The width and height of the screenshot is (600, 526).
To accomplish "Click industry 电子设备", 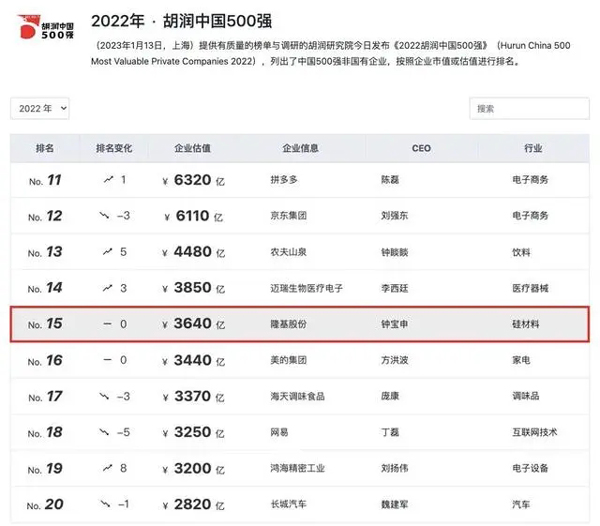I will tap(530, 468).
